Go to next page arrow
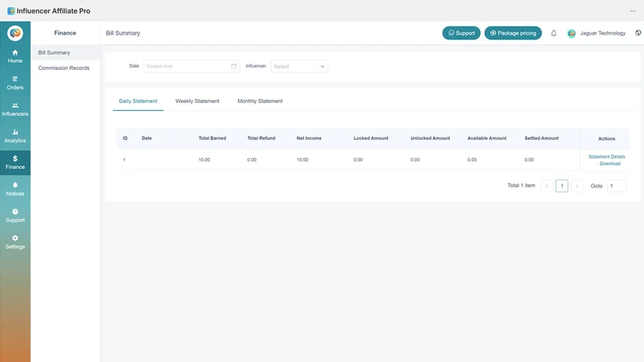Viewport: 644px width, 362px height. pos(577,186)
